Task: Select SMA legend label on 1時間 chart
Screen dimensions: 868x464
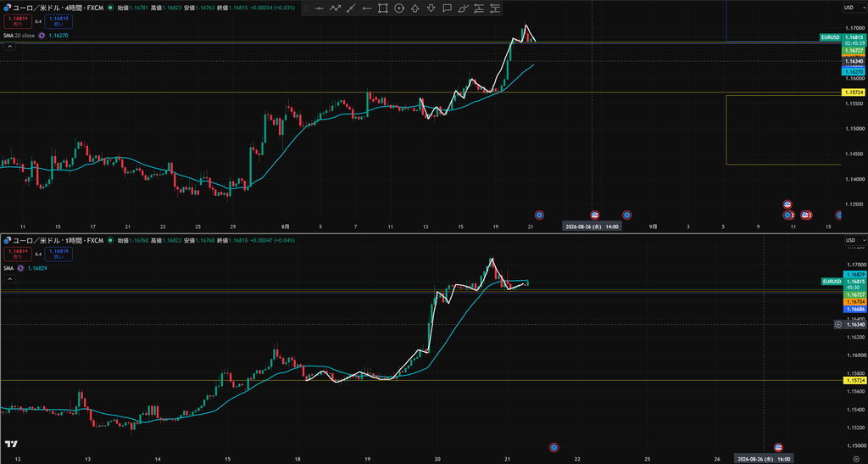Action: [8, 268]
